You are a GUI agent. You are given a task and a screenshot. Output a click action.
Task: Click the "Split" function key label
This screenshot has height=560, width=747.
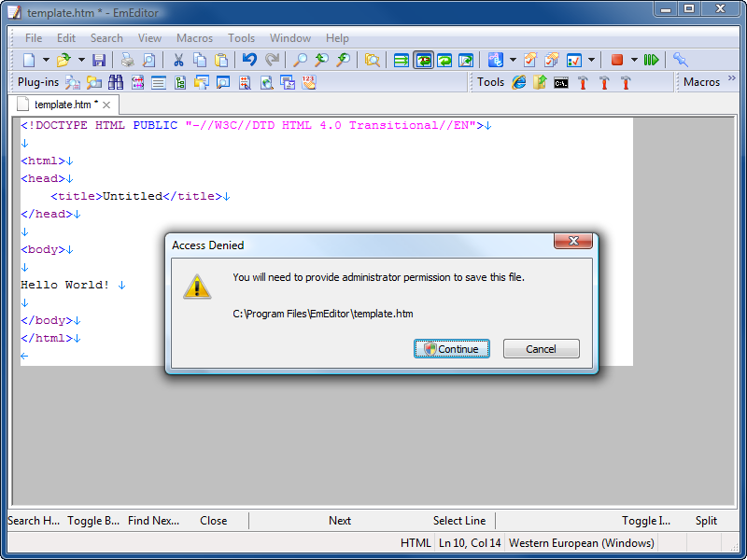click(x=706, y=521)
